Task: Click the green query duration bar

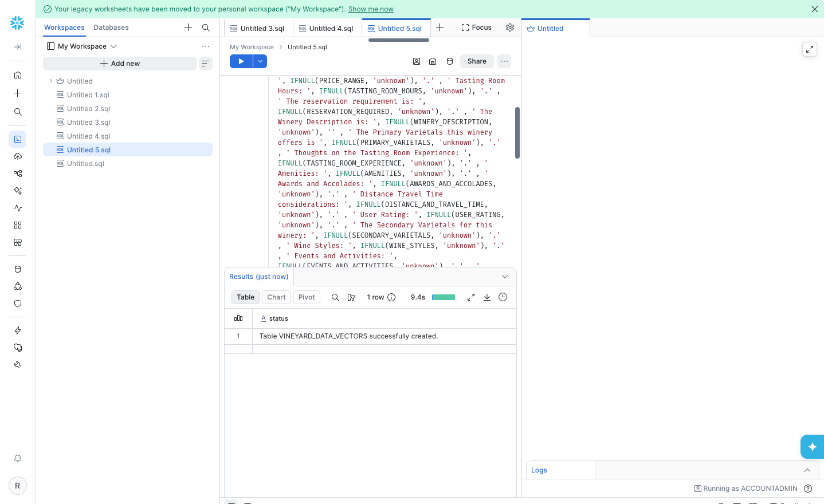Action: tap(444, 297)
